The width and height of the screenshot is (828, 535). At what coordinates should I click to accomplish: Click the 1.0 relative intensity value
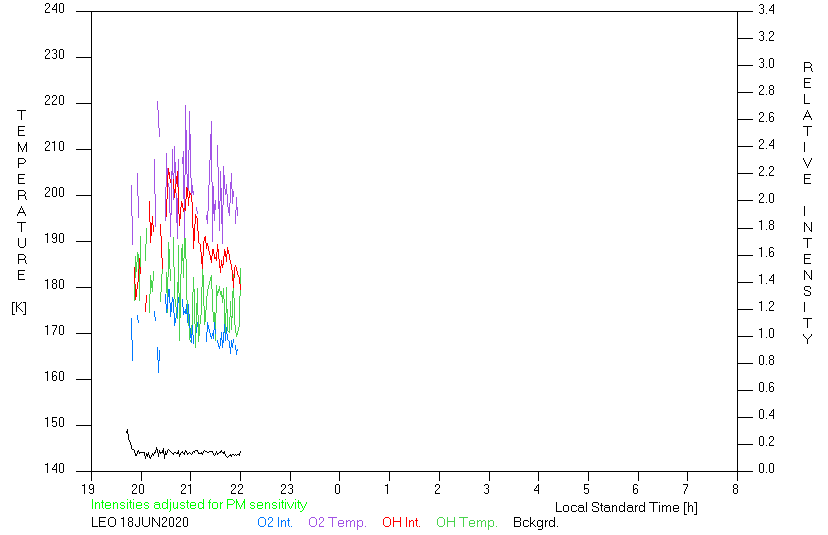pos(766,333)
